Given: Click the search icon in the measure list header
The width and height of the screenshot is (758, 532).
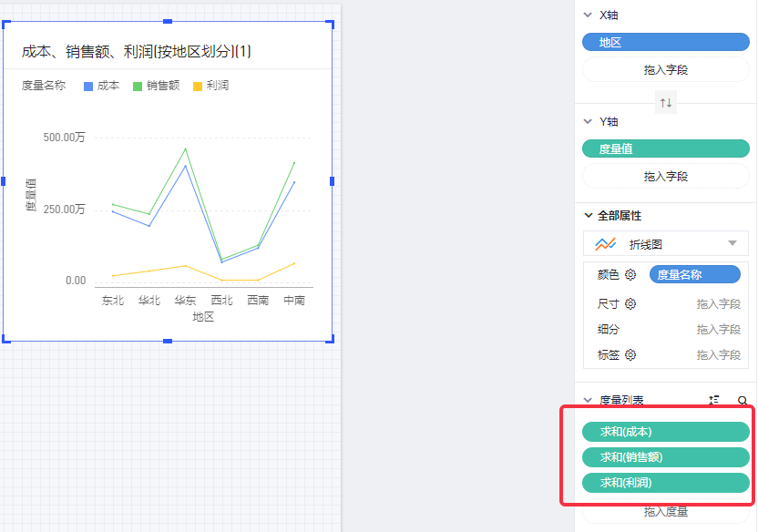Looking at the screenshot, I should (x=743, y=400).
